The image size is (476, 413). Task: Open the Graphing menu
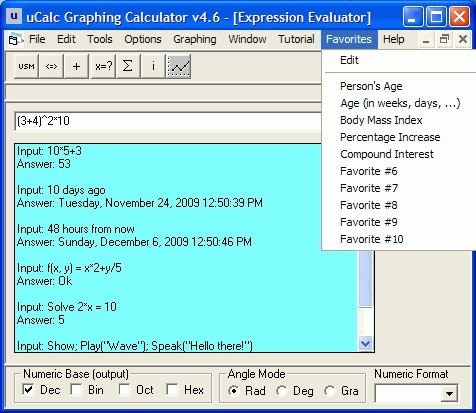pos(195,39)
